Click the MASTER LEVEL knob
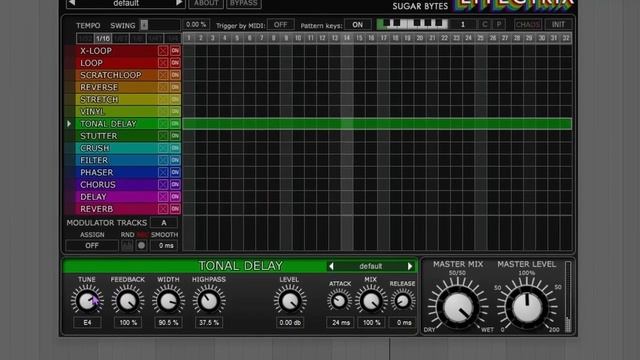Image resolution: width=640 pixels, height=360 pixels. click(x=527, y=308)
